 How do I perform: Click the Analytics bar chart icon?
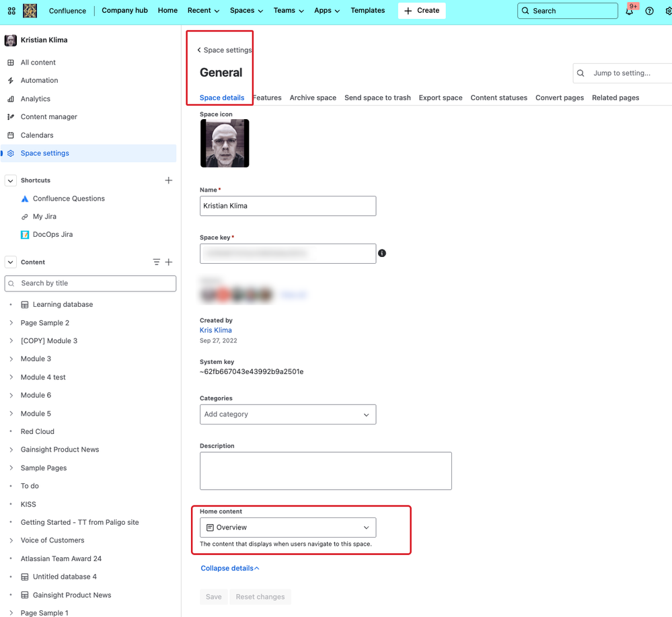tap(11, 99)
